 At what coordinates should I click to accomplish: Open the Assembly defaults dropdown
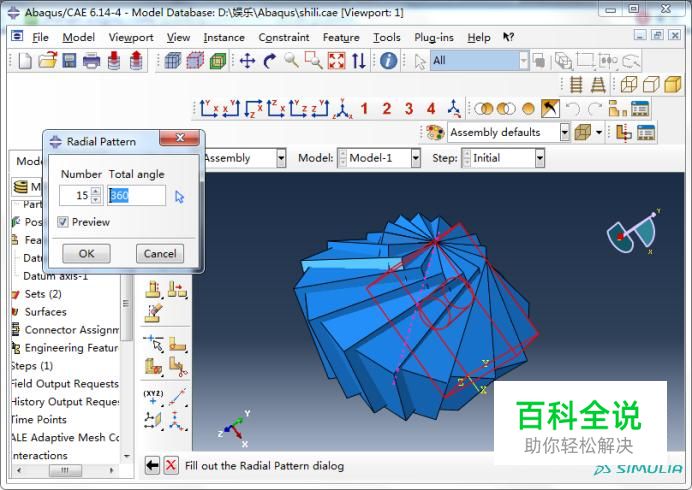(x=564, y=132)
